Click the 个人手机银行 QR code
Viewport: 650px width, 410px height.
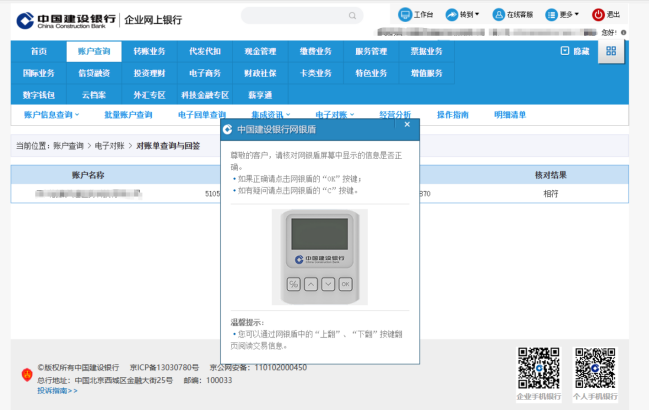(595, 368)
